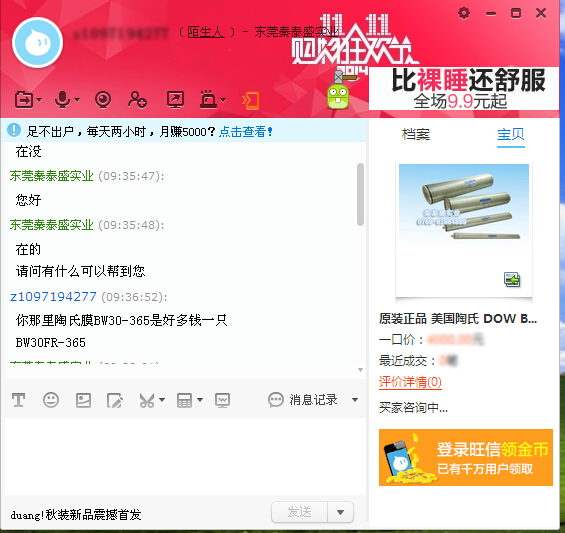
Task: Click send-product-link icon on product image
Action: pyautogui.click(x=512, y=280)
